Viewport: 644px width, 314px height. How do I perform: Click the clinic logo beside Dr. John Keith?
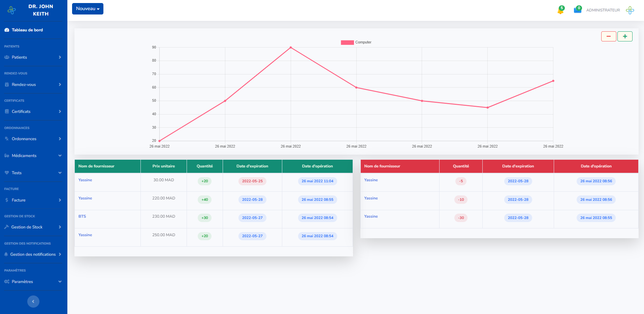coord(12,10)
